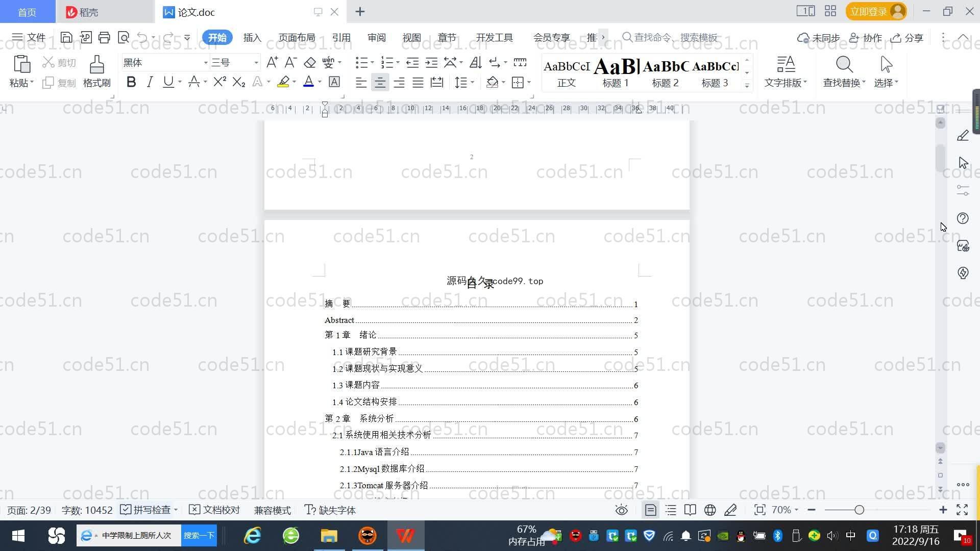Open the File (文件) menu
The width and height of the screenshot is (980, 551).
click(x=29, y=37)
